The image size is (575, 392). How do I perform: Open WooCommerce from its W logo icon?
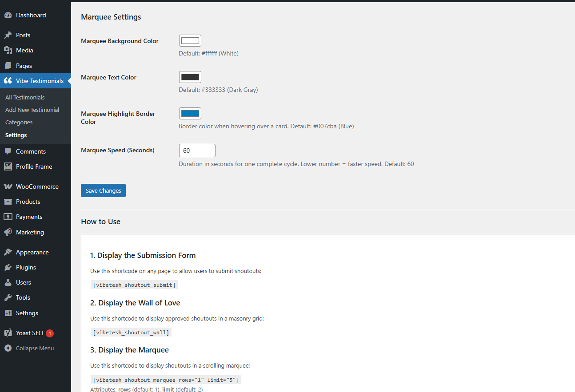[x=8, y=186]
